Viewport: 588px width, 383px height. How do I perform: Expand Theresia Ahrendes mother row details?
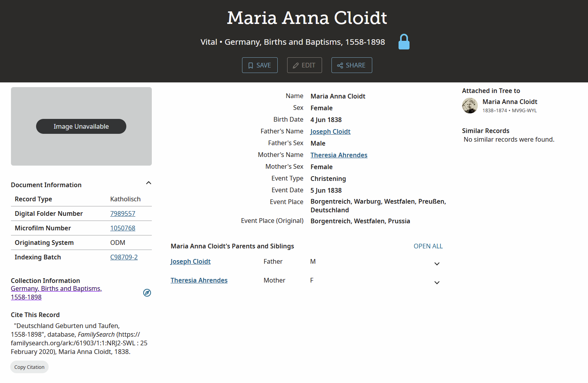pyautogui.click(x=437, y=283)
